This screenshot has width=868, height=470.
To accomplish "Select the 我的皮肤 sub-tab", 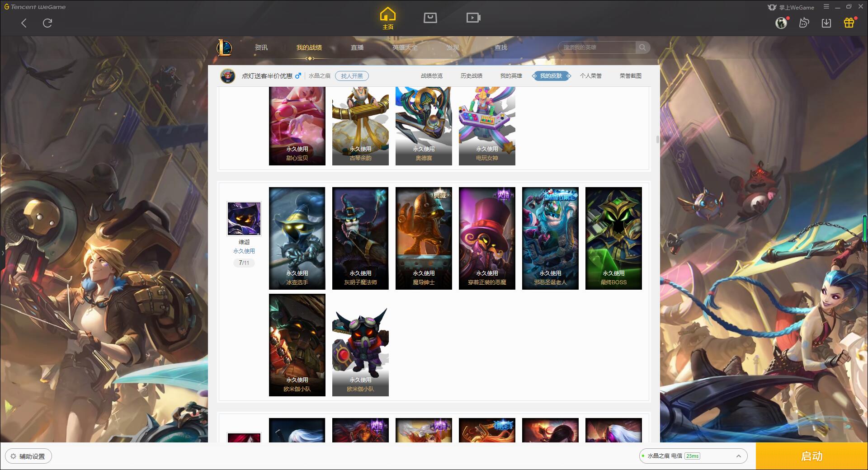I will tap(551, 76).
